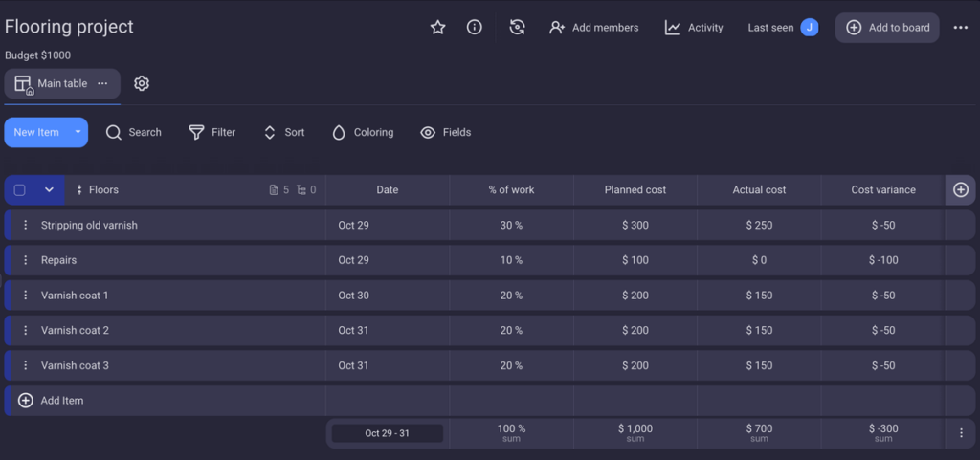This screenshot has height=460, width=980.
Task: Open view settings gear icon
Action: (x=142, y=83)
